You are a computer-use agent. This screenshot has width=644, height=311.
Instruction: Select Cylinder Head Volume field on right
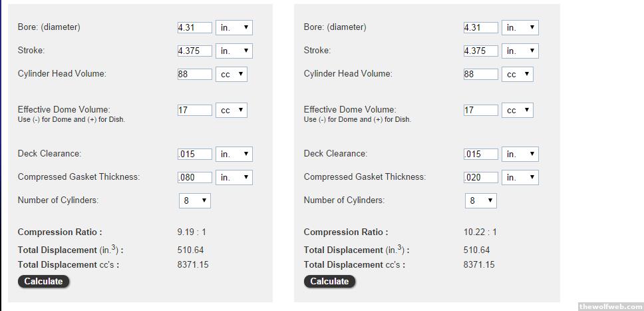481,74
